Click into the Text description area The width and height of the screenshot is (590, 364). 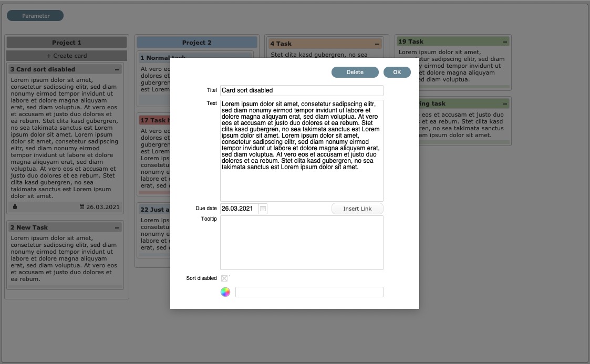click(x=302, y=184)
